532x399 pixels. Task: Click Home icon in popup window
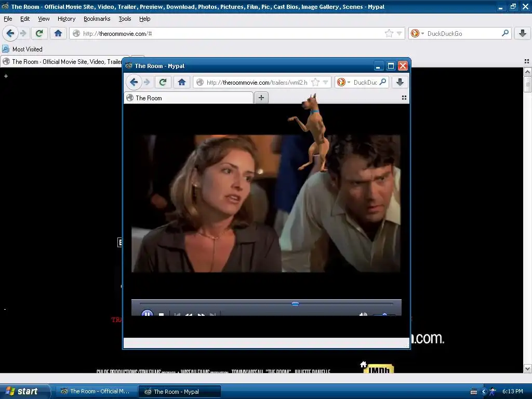(x=182, y=82)
